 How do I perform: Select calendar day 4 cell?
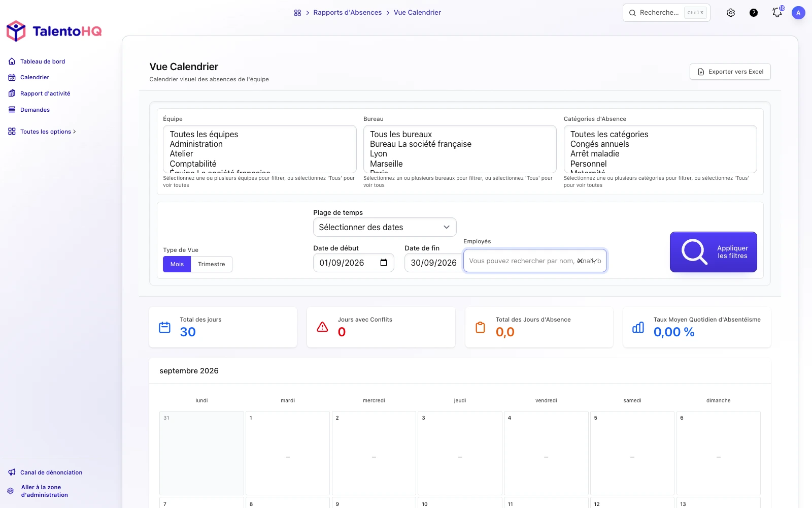546,453
